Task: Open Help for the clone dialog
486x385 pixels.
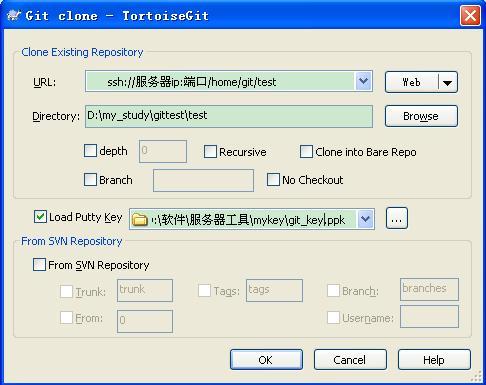Action: (x=434, y=360)
